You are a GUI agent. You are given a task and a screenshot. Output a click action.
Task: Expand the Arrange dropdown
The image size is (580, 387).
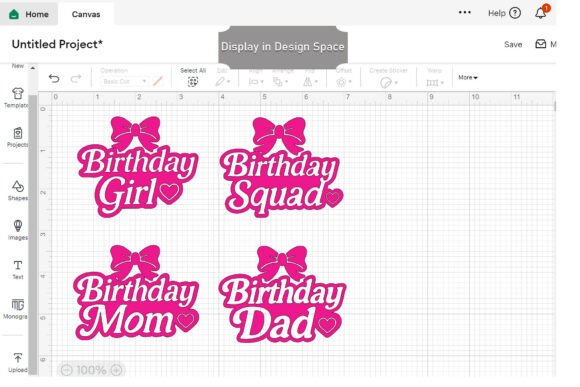pos(280,81)
